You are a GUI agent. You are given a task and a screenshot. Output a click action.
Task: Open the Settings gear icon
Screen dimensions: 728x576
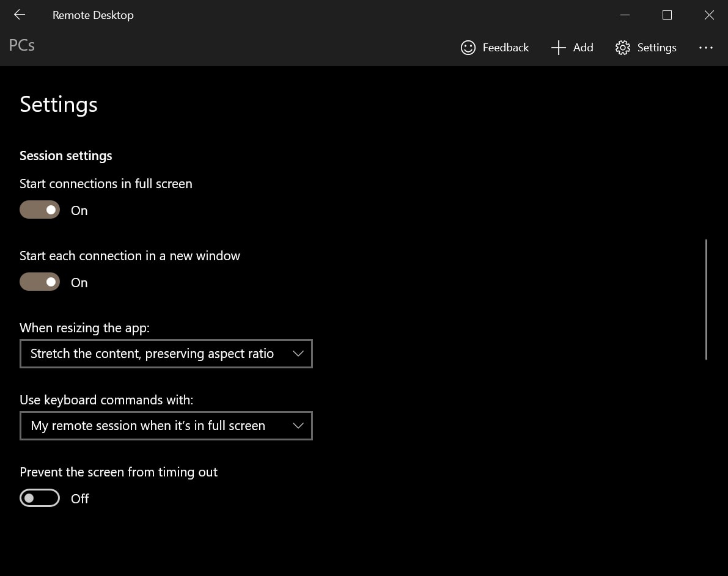click(623, 48)
